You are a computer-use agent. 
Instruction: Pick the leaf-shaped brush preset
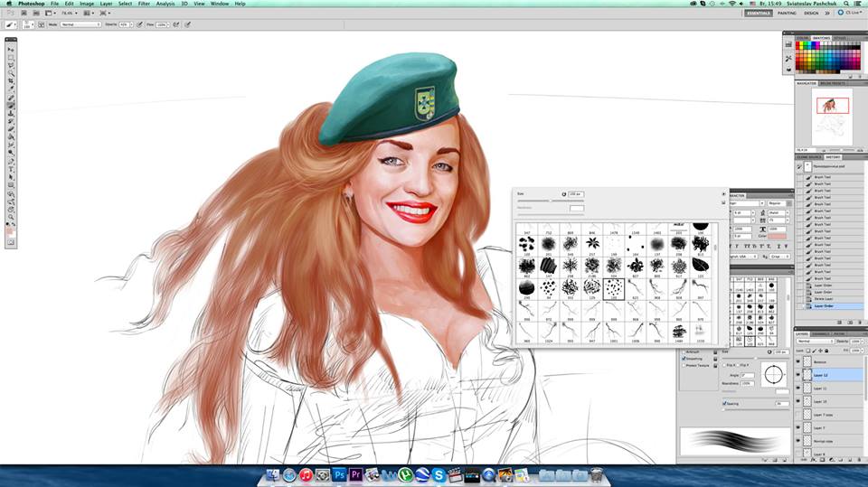point(700,266)
